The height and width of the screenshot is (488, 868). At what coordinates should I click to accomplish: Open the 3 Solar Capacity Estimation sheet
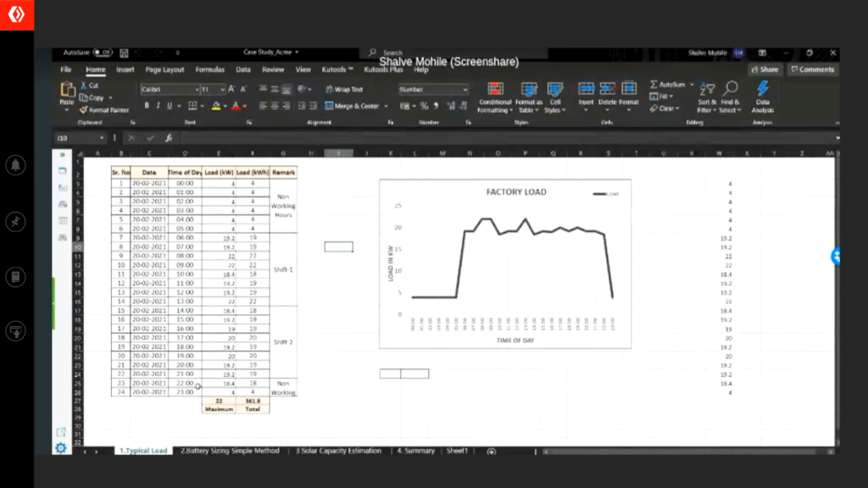coord(338,451)
